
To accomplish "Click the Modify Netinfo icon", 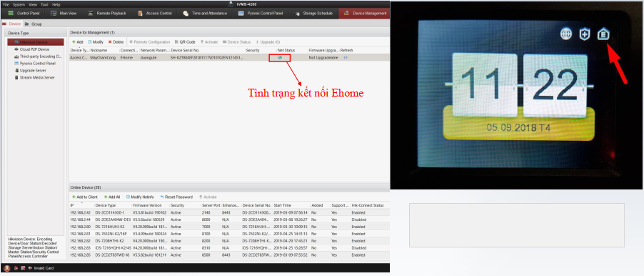I will (128, 197).
